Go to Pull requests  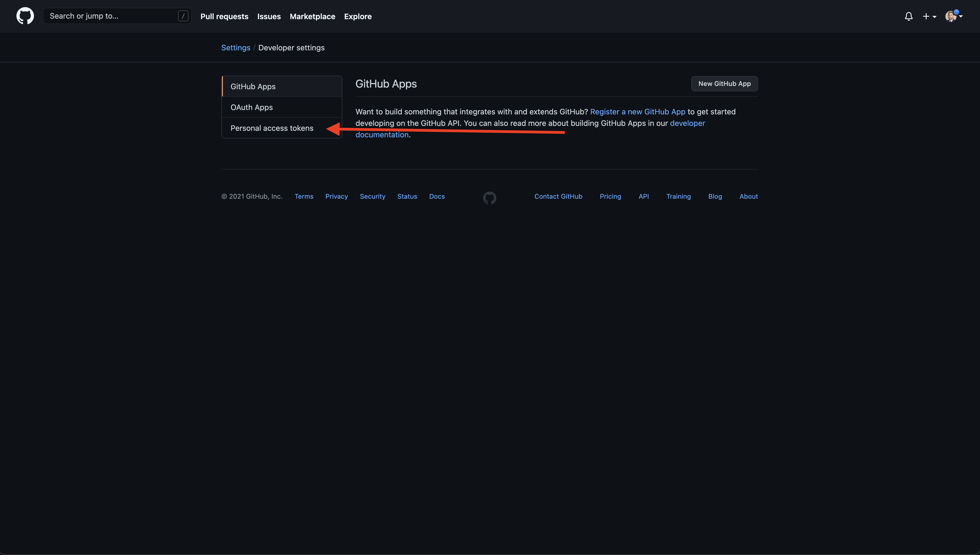(224, 16)
